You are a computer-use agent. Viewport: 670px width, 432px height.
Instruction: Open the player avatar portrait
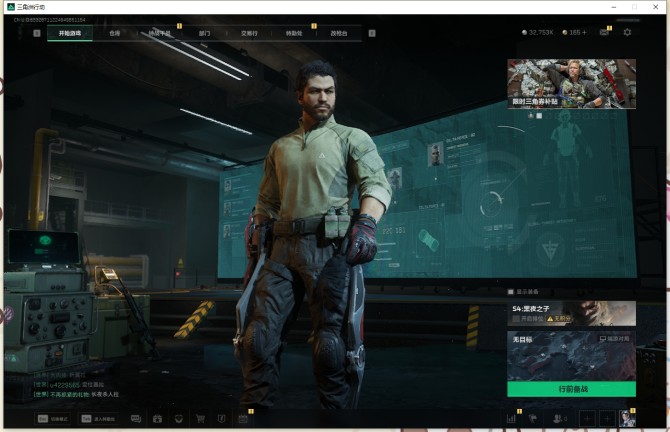coord(627,418)
